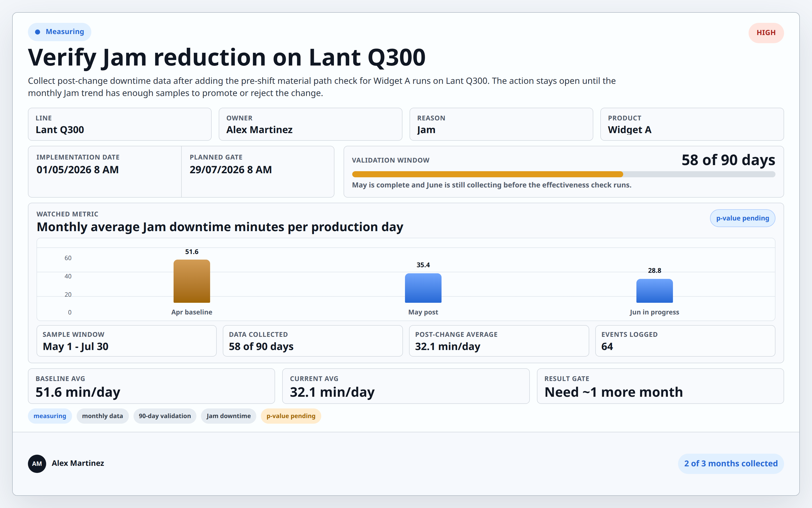Click the y-axis label 60
812x508 pixels.
coord(68,258)
